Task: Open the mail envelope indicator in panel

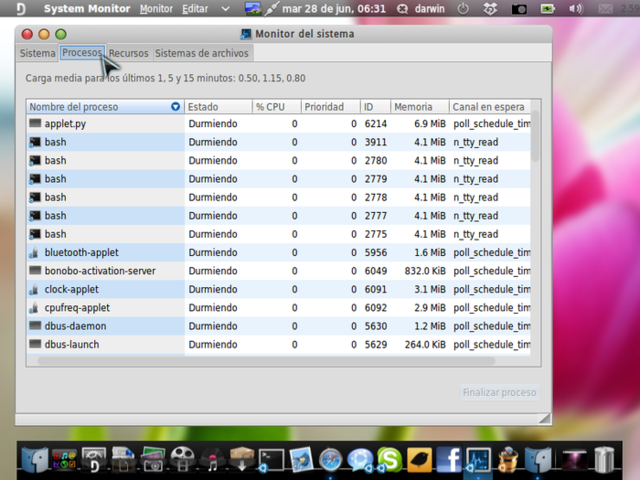Action: pyautogui.click(x=606, y=9)
